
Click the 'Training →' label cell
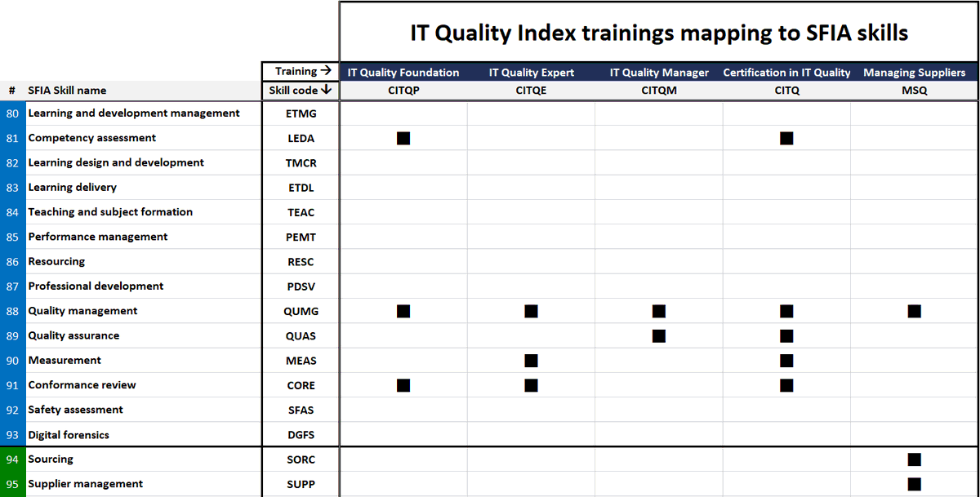(301, 72)
